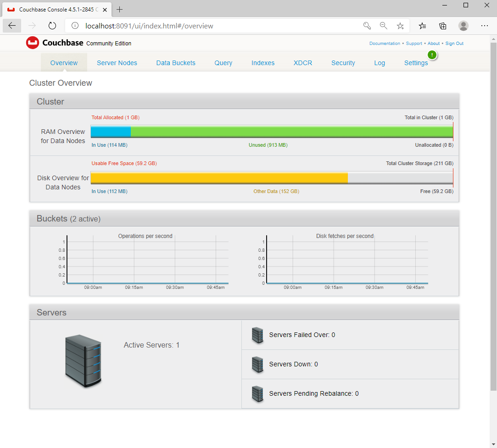Click the saved passwords key icon in the address bar
The height and width of the screenshot is (448, 497).
[367, 26]
